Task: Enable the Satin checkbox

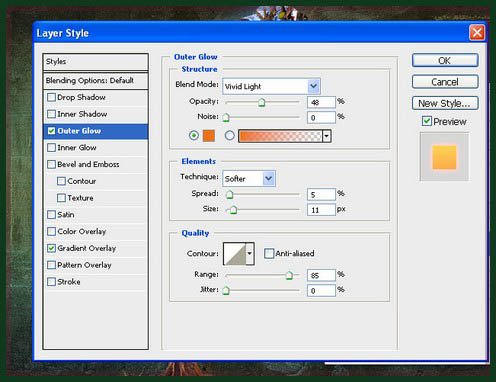Action: [x=51, y=214]
